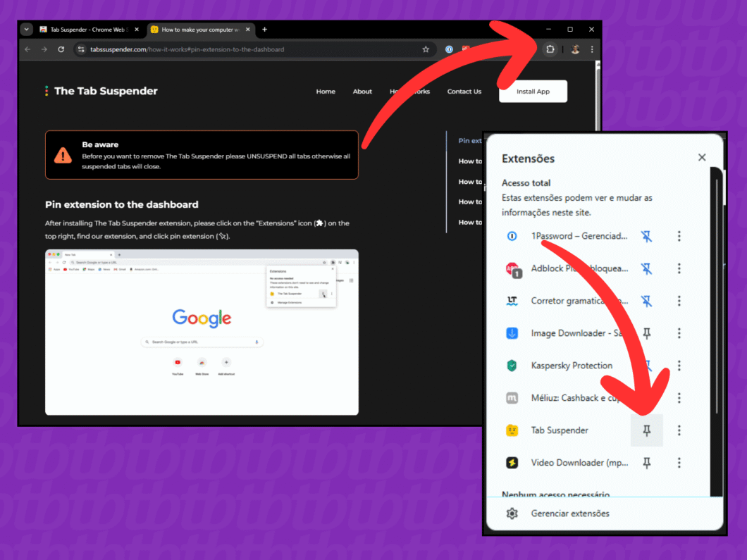The height and width of the screenshot is (560, 747).
Task: Click the Adblock Plus extension icon in list
Action: (513, 270)
